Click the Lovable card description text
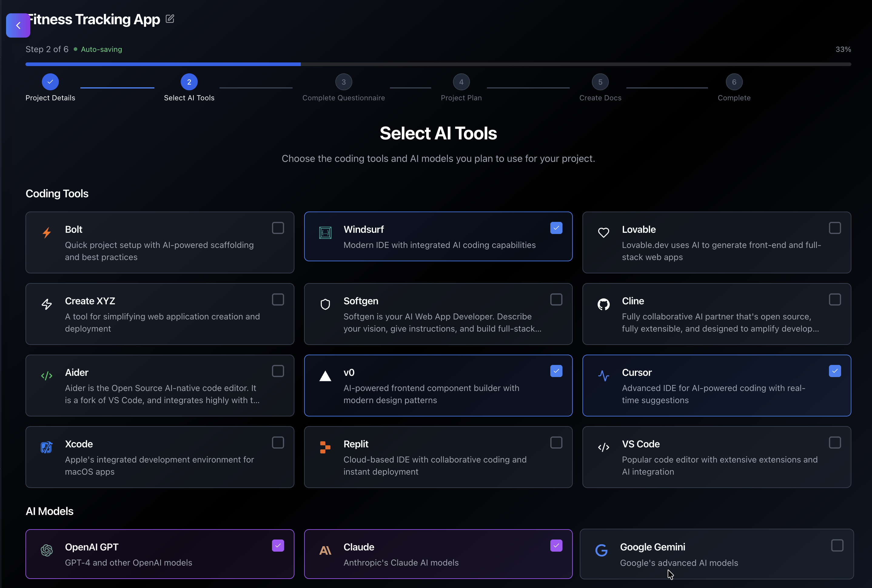The width and height of the screenshot is (872, 588). pos(721,251)
